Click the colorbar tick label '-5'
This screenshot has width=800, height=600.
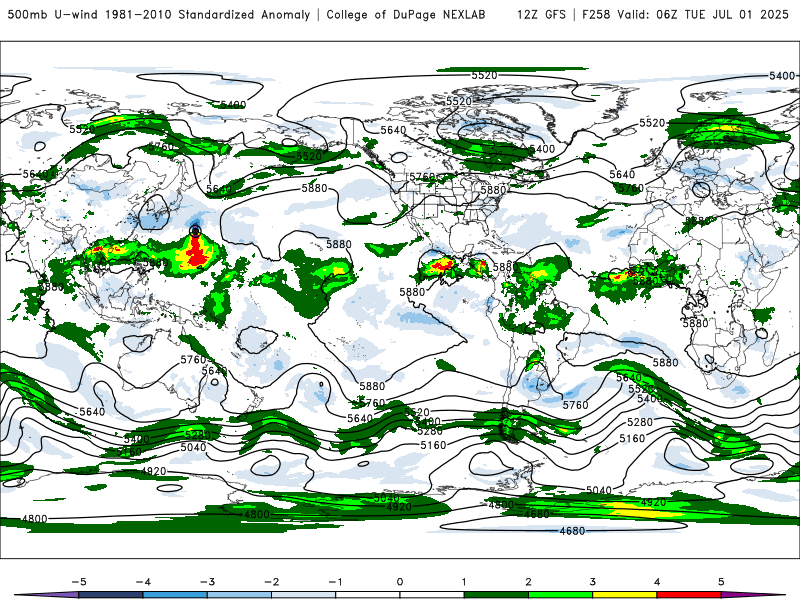coord(79,582)
